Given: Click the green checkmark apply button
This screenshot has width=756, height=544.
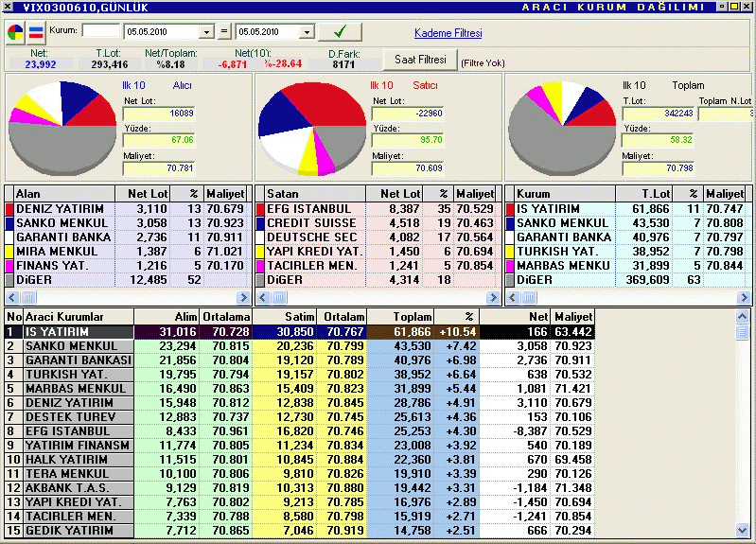Looking at the screenshot, I should coord(340,32).
